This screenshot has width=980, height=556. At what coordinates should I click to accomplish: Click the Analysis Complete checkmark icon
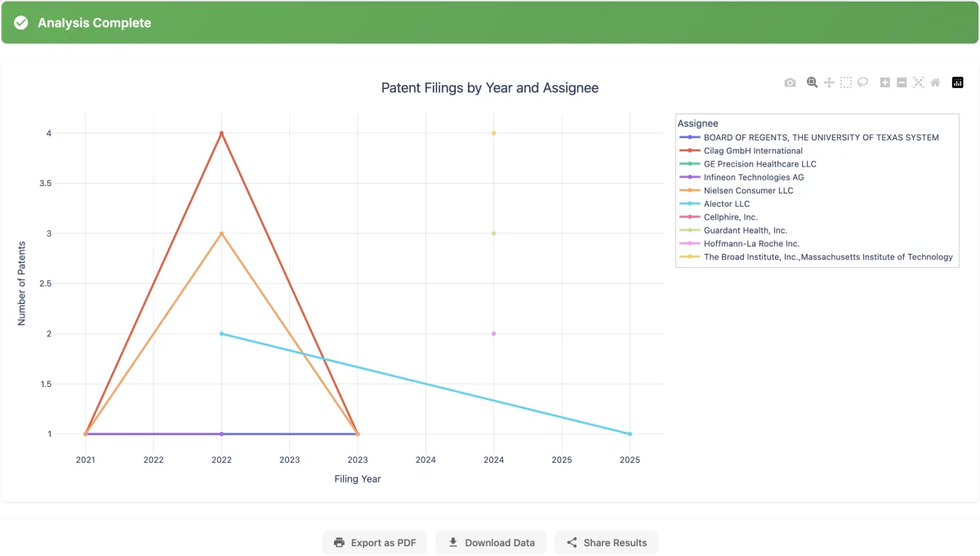(x=21, y=23)
